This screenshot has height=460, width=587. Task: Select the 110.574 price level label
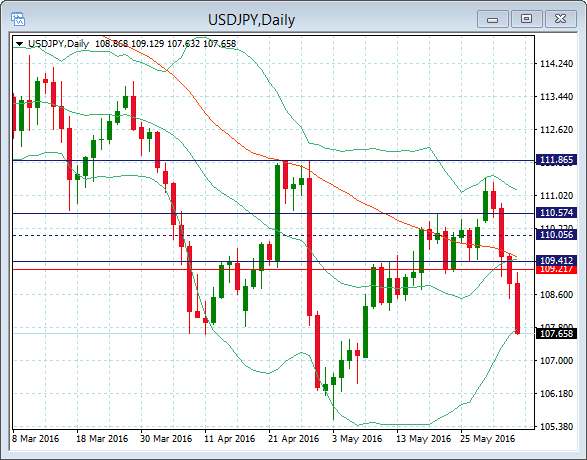click(x=556, y=213)
